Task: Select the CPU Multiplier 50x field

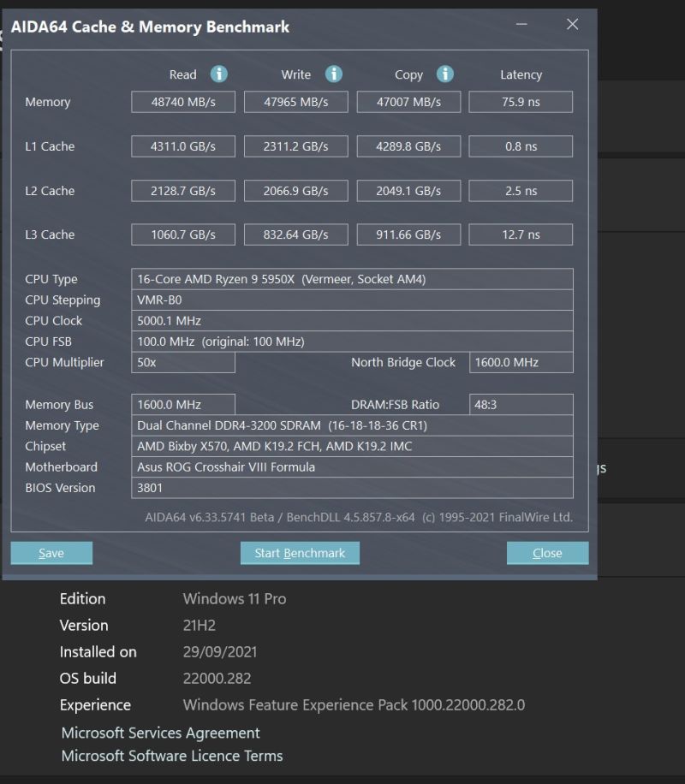Action: click(x=182, y=362)
